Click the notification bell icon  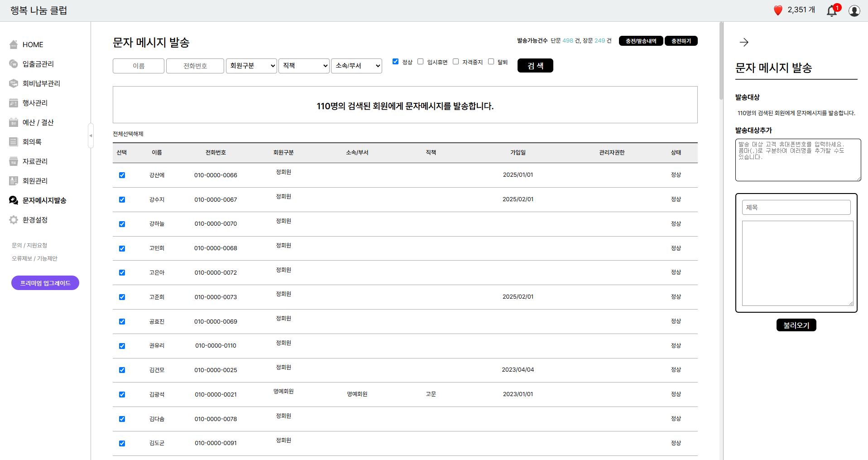click(832, 10)
